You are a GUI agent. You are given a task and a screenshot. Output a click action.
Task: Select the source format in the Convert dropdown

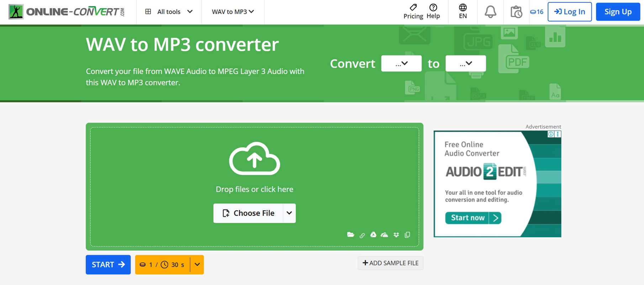(401, 63)
